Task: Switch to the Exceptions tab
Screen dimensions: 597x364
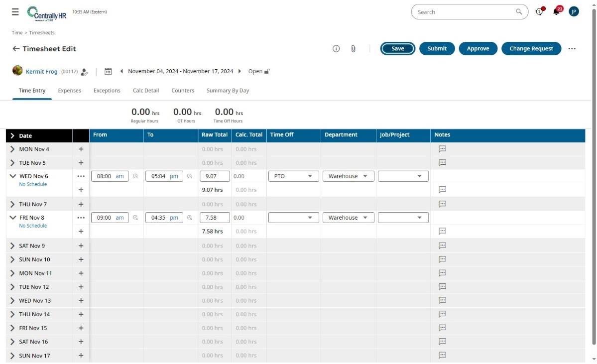Action: 107,91
